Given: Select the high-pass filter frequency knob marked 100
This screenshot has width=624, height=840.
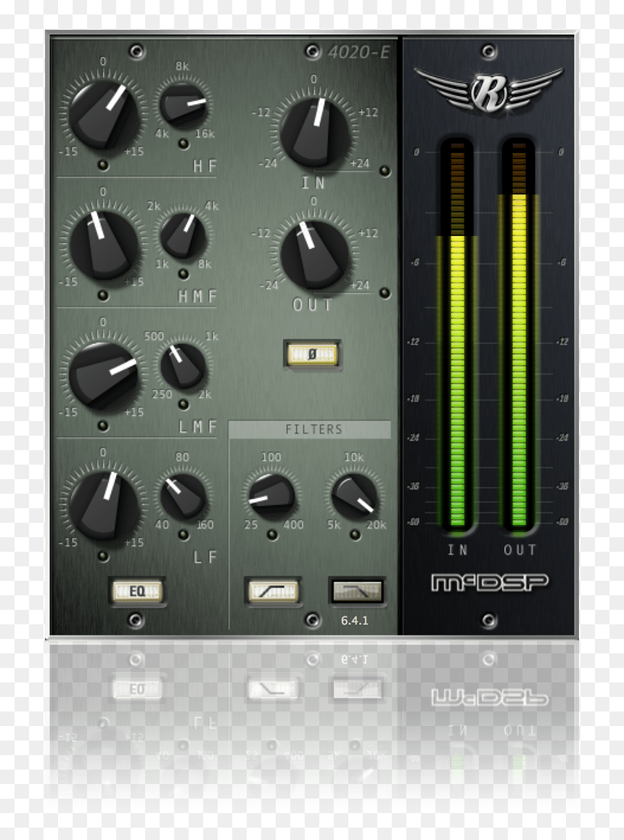Looking at the screenshot, I should [271, 496].
